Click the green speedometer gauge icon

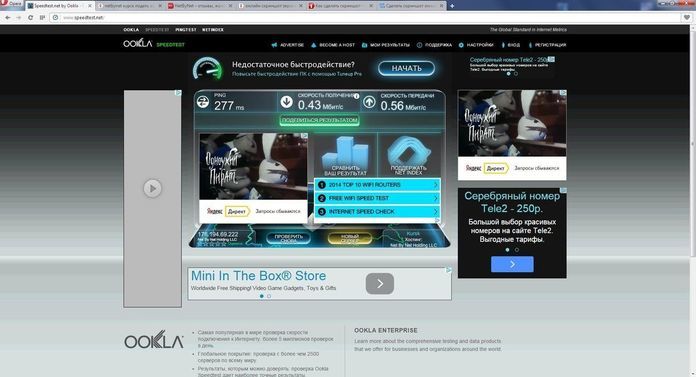point(208,68)
